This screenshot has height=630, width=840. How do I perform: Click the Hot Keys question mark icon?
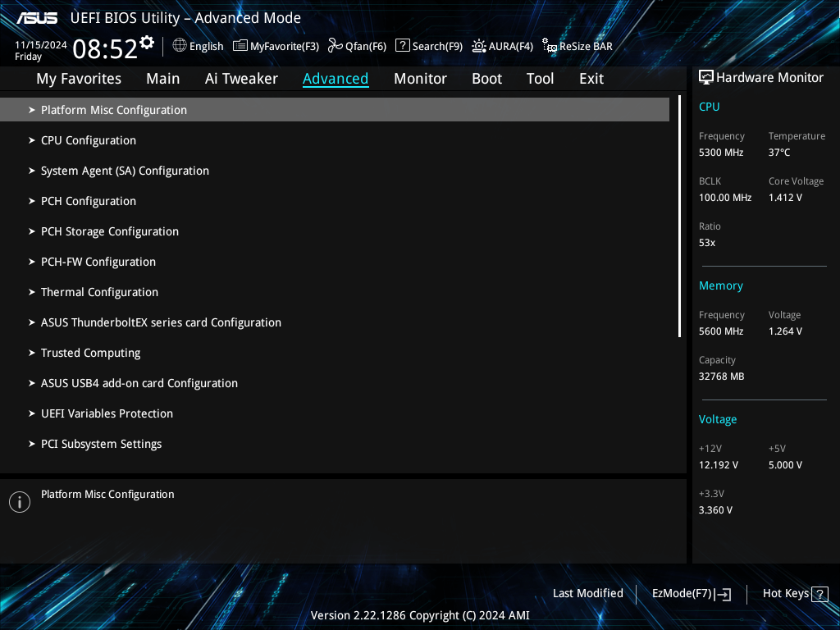click(x=819, y=594)
